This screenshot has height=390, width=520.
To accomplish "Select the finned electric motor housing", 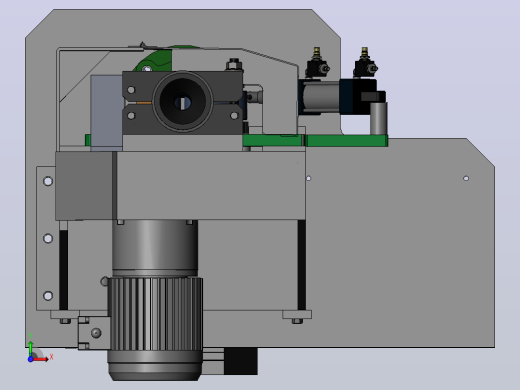I will click(x=155, y=314).
